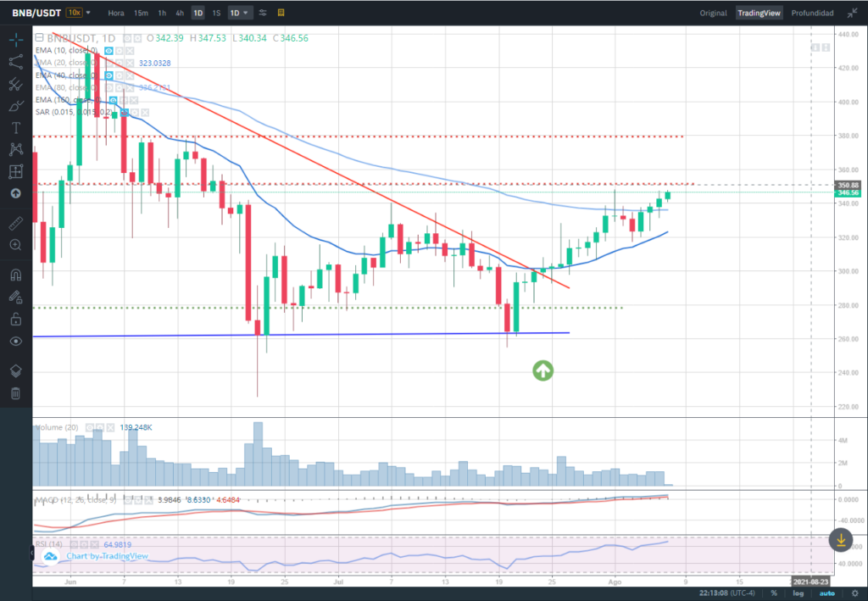Viewport: 868px width, 601px height.
Task: Collapse indicator legend next to BNBUSDT, 1D
Action: click(39, 37)
